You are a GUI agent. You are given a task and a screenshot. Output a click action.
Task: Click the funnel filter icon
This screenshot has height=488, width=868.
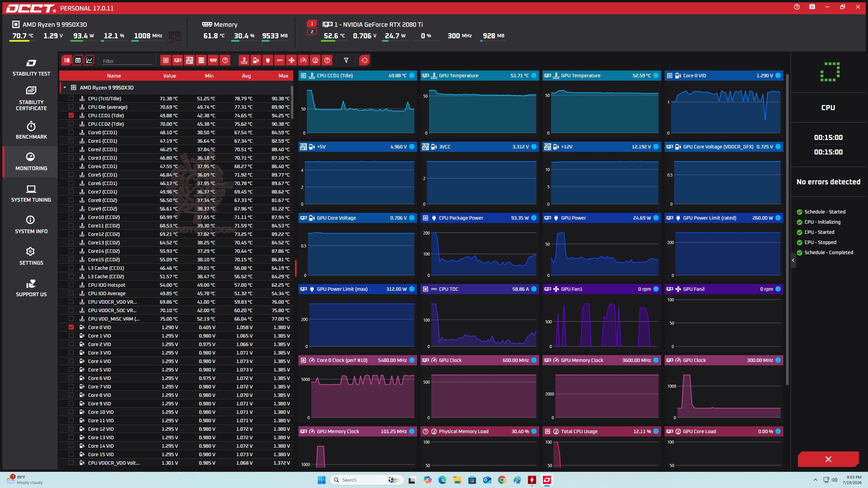pos(346,60)
